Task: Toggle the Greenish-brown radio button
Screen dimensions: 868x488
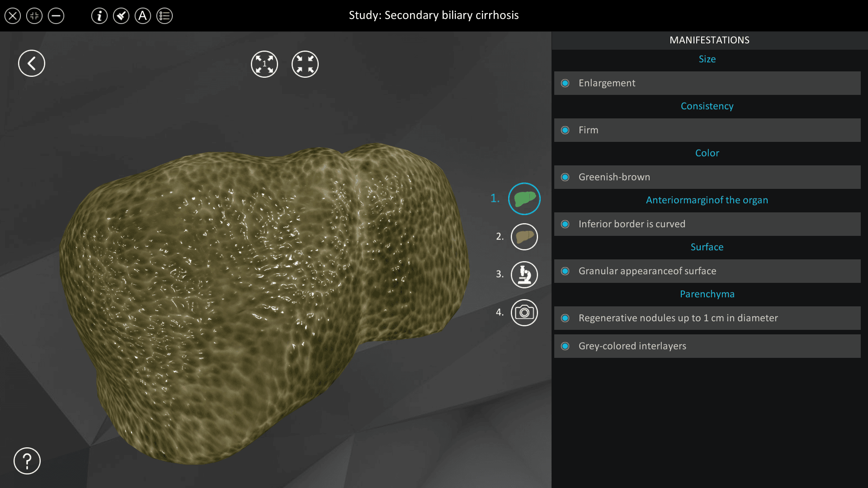Action: click(x=565, y=177)
